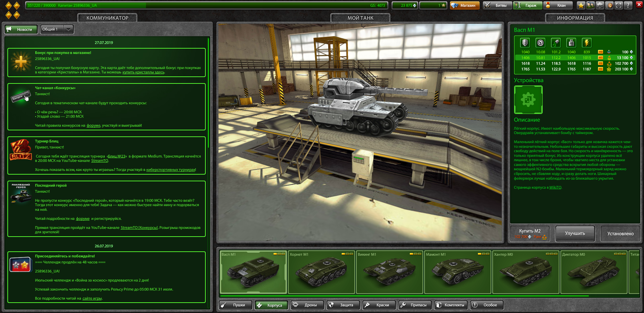Click the turning speed stat icon

pyautogui.click(x=556, y=43)
